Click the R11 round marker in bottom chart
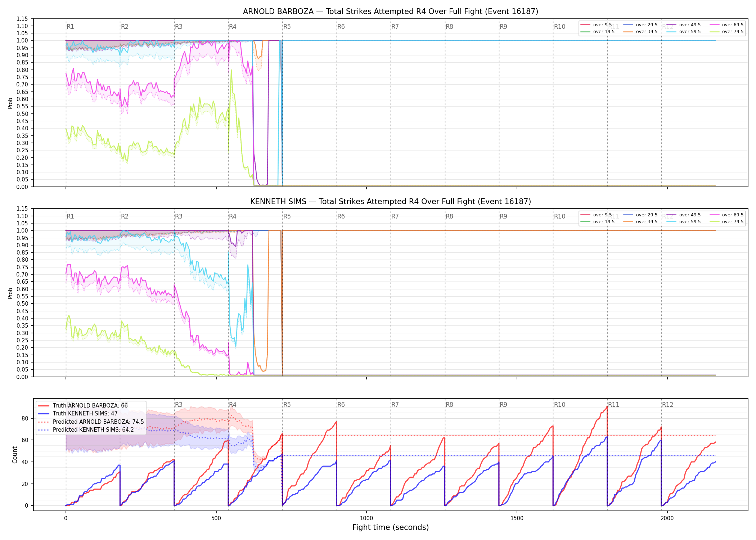 [614, 405]
